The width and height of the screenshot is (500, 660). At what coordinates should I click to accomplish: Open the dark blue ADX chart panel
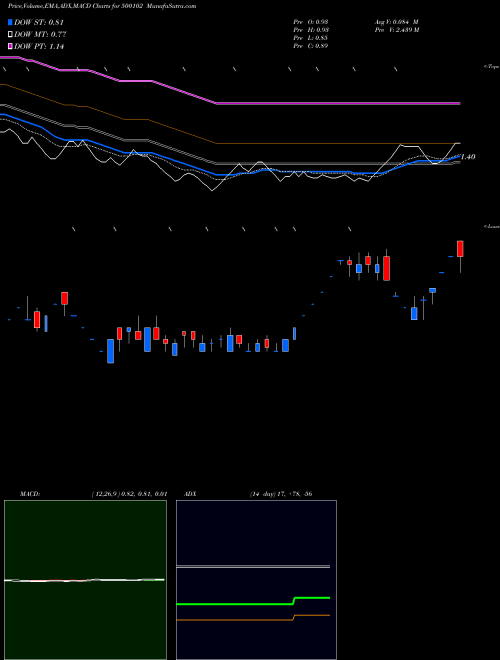[256, 580]
